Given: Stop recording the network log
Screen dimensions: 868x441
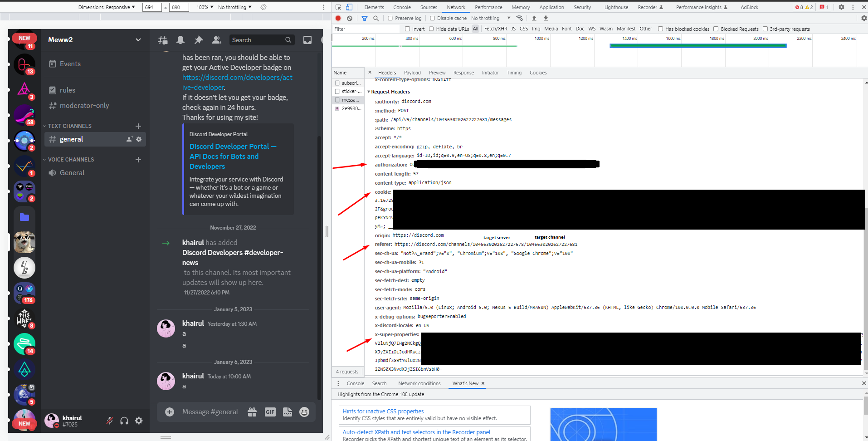Looking at the screenshot, I should coord(337,18).
